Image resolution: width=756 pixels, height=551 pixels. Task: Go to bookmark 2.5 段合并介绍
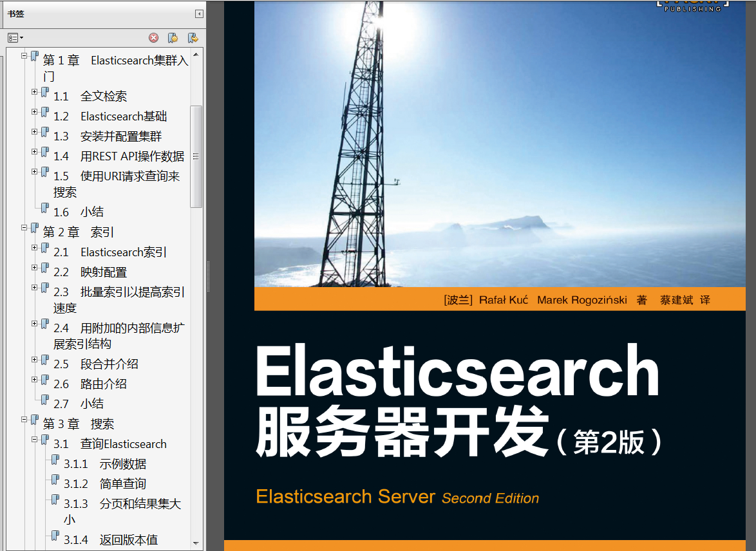96,364
